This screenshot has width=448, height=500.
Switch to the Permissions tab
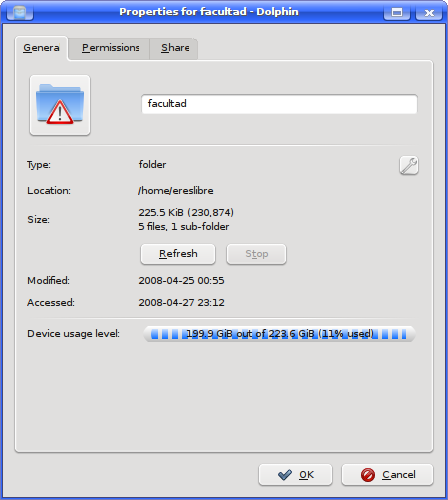tap(110, 48)
